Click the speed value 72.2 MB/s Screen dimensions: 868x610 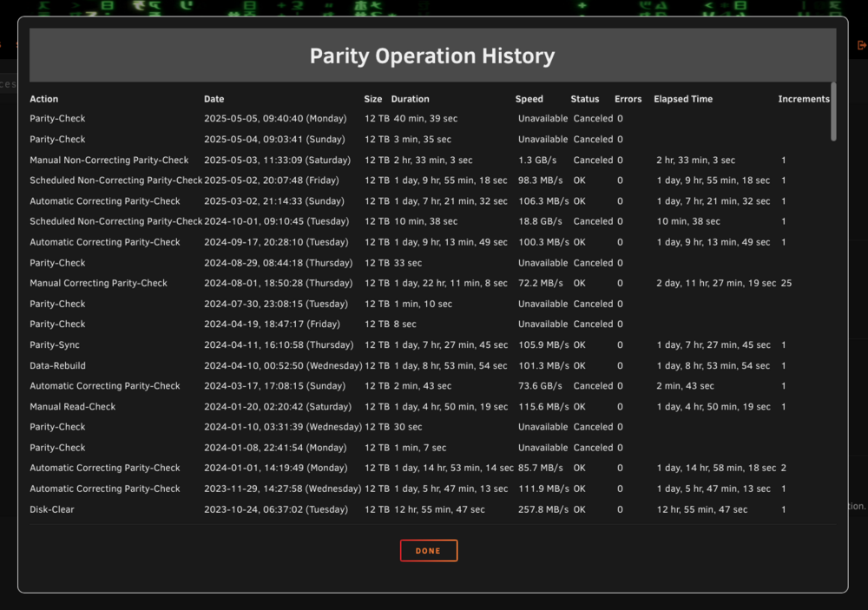[x=540, y=283]
